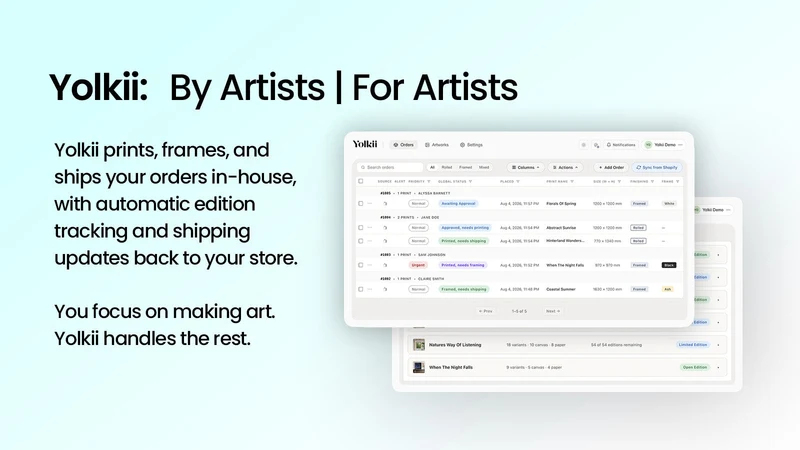Check the Coastal Summer row checkbox
800x450 pixels.
click(361, 289)
